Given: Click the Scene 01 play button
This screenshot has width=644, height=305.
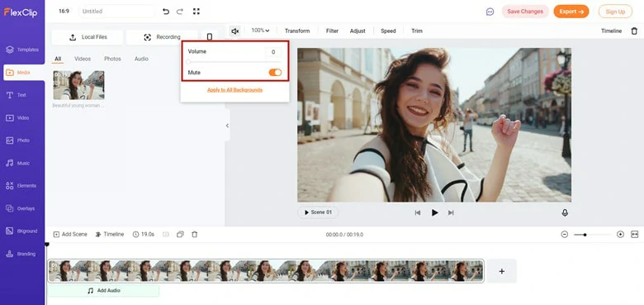Looking at the screenshot, I should pos(318,212).
